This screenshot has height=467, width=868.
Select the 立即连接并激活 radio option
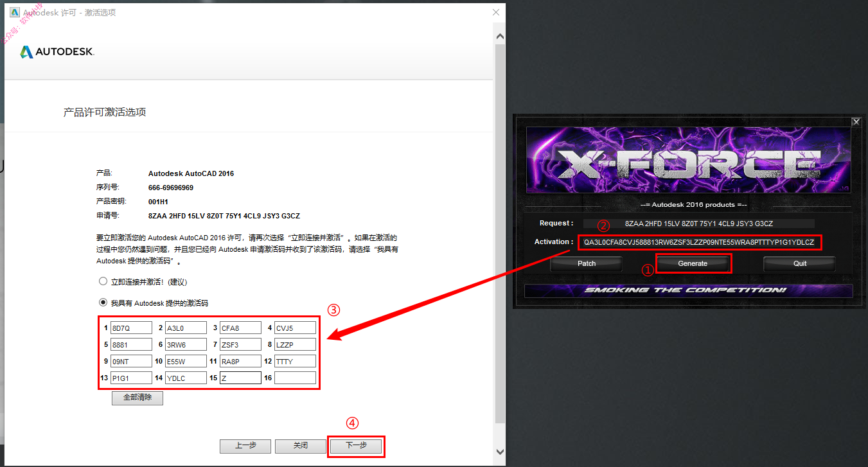tap(103, 281)
